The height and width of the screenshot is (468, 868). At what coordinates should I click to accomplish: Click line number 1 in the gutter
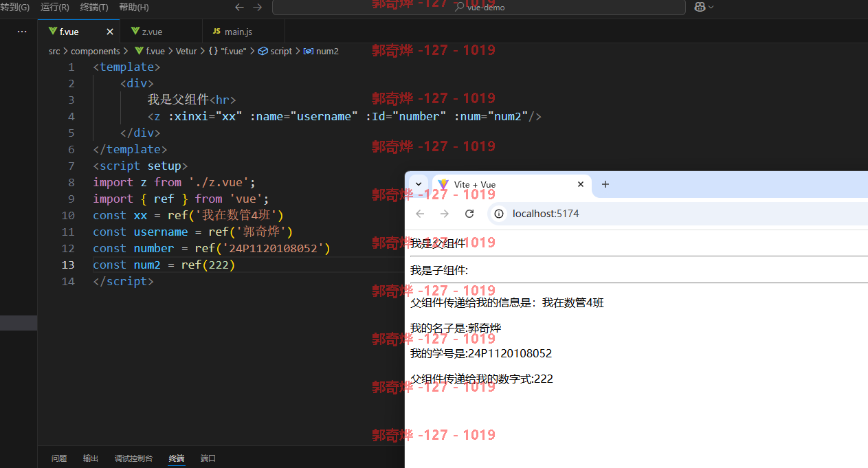coord(71,67)
